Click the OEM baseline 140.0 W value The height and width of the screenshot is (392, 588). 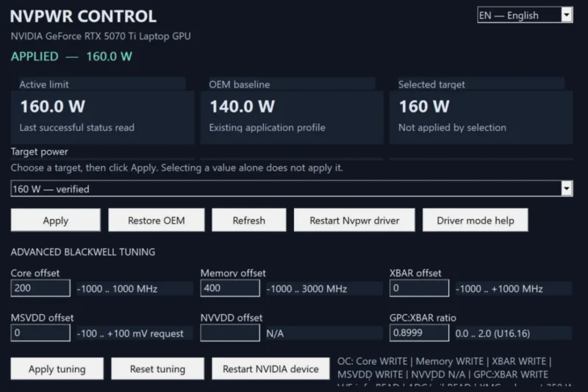pos(243,106)
